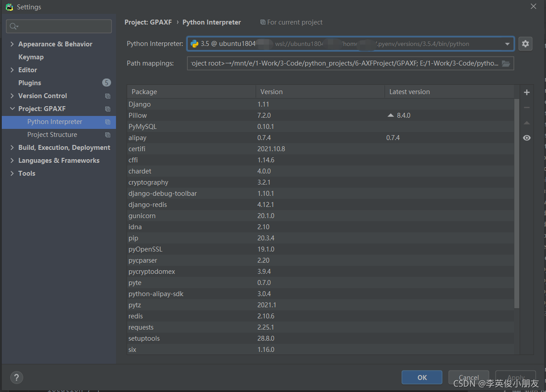This screenshot has height=392, width=546.
Task: Select the PyMySQL package row
Action: pyautogui.click(x=320, y=127)
